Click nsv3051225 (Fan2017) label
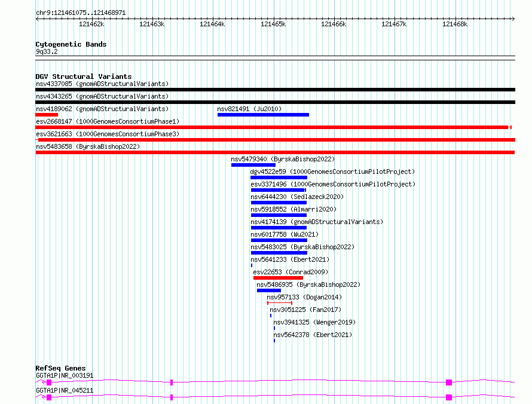Screen dimensions: 532x404 tap(305, 310)
